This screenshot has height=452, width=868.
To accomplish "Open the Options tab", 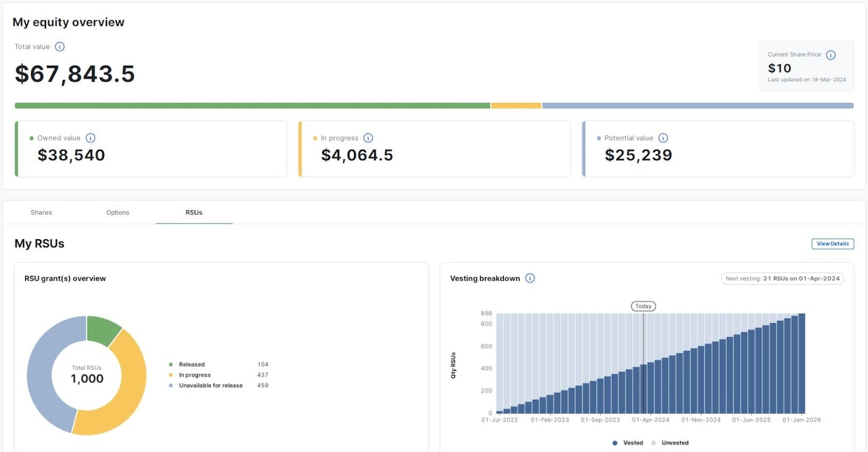I will (117, 213).
